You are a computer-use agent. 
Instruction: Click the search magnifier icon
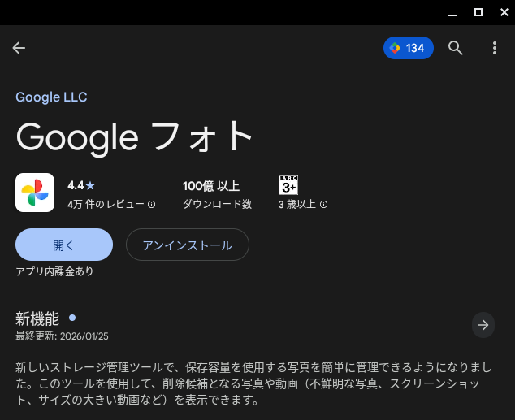click(456, 48)
